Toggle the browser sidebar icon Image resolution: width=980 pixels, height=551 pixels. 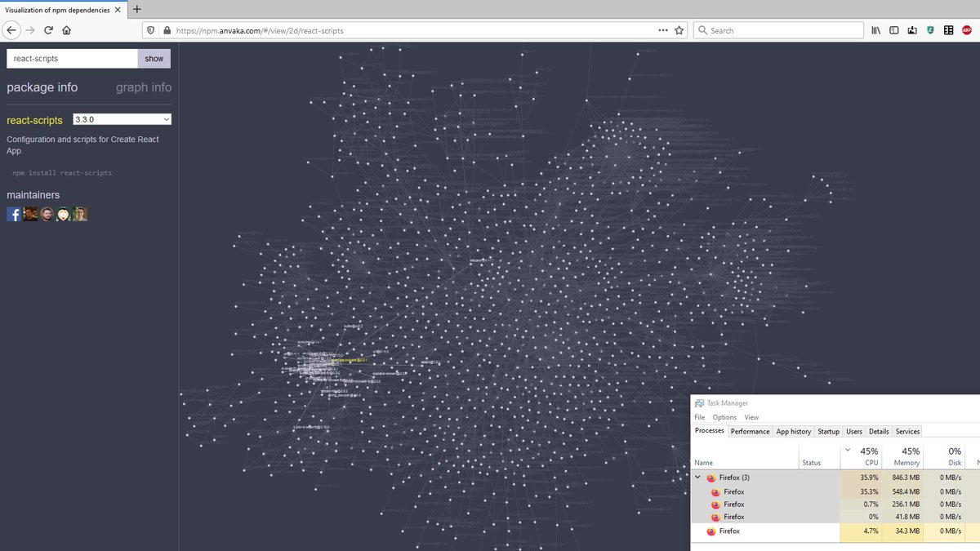tap(894, 30)
